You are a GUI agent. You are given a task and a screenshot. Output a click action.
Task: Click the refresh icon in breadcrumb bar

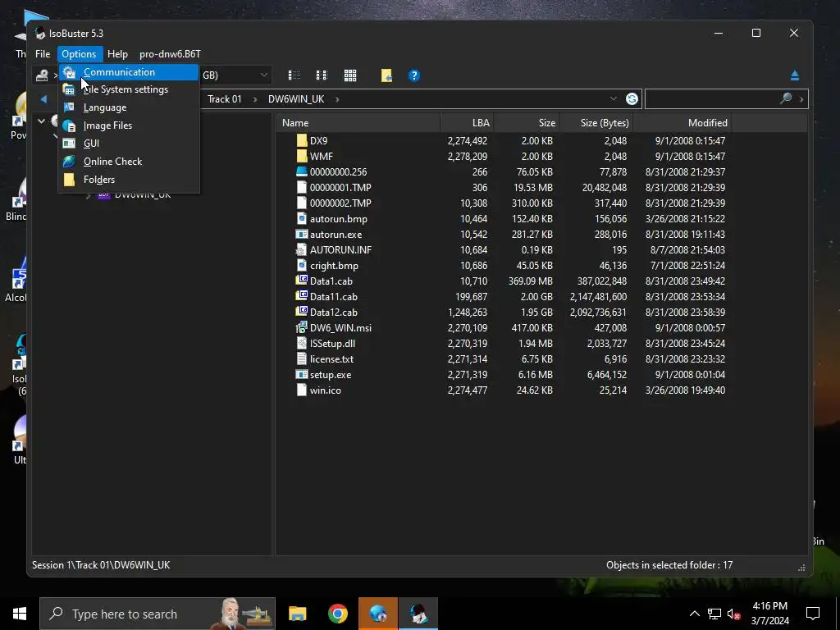tap(632, 99)
